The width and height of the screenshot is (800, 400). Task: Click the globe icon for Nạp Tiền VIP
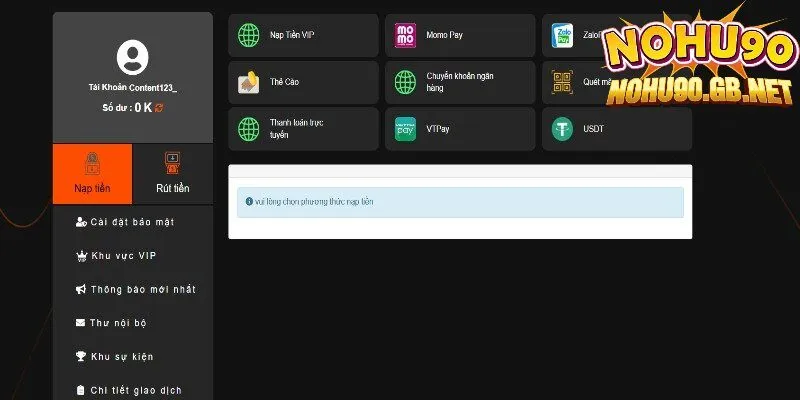(248, 36)
